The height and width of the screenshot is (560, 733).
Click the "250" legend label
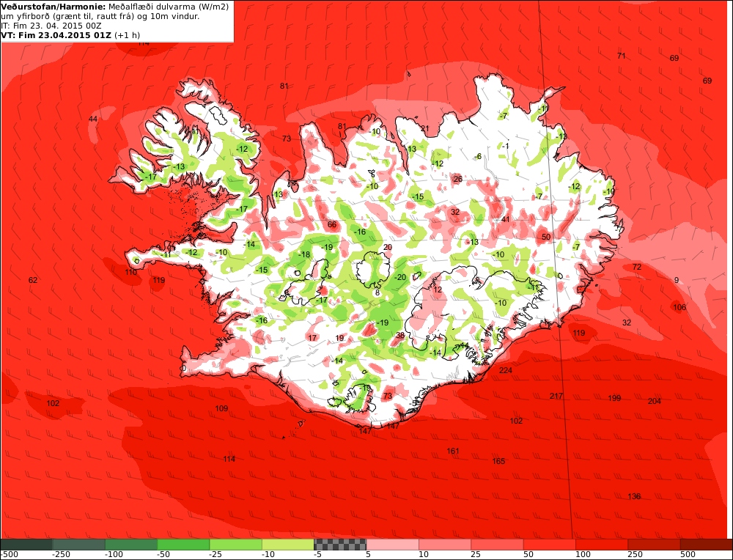636,555
